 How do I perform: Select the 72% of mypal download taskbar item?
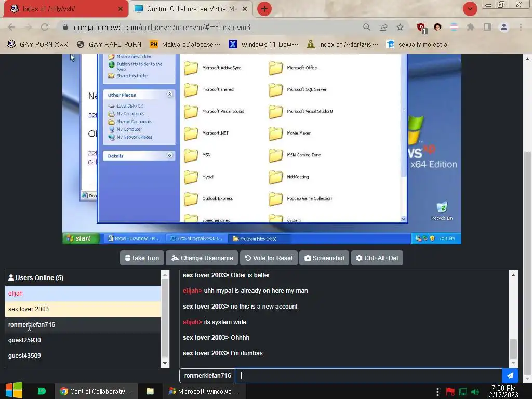(196, 238)
